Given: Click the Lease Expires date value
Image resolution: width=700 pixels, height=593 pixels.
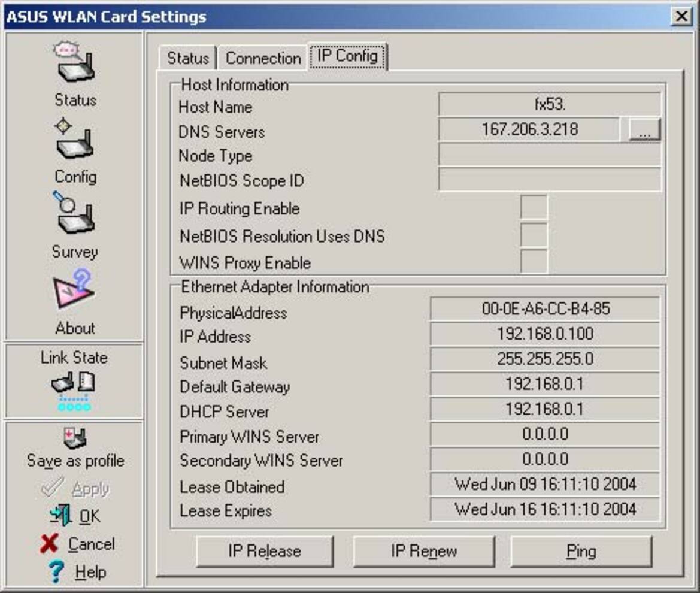Looking at the screenshot, I should [x=545, y=509].
